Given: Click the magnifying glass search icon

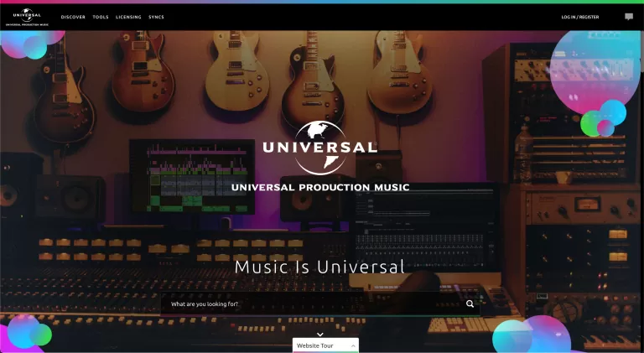Looking at the screenshot, I should (x=470, y=304).
